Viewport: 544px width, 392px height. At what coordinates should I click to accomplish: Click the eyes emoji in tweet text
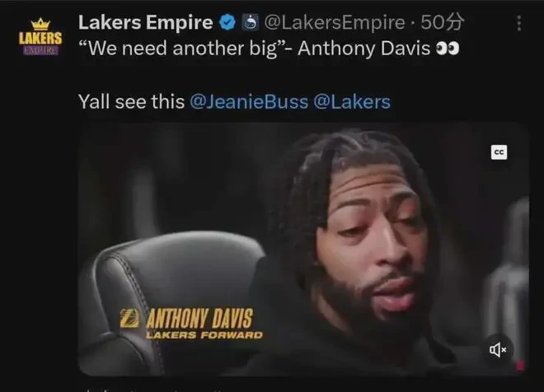(448, 49)
